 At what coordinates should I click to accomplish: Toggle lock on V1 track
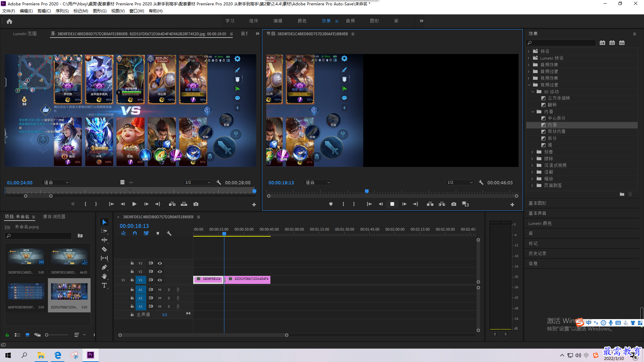[x=132, y=280]
